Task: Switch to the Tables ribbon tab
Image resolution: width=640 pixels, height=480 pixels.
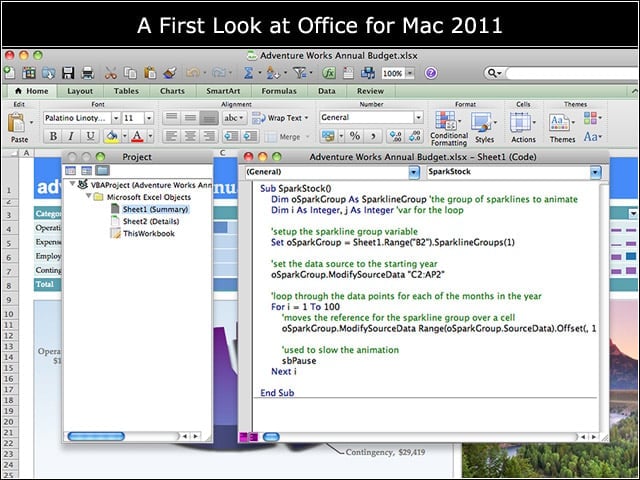Action: pyautogui.click(x=126, y=91)
